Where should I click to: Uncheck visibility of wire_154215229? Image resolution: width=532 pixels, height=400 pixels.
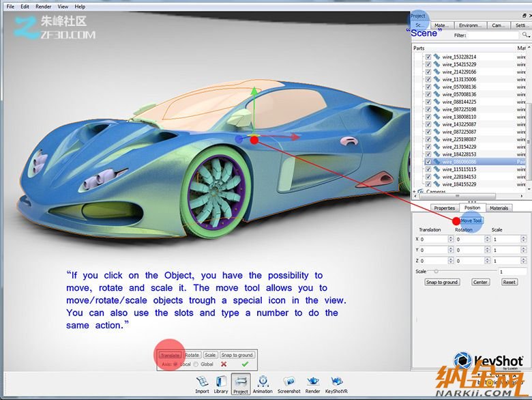click(x=428, y=64)
